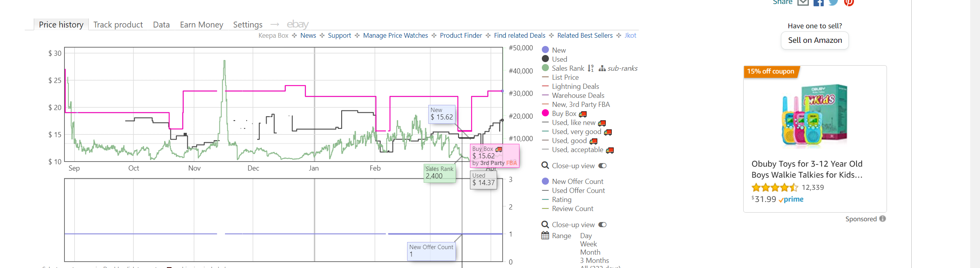Set chart range to Week
This screenshot has width=980, height=268.
[589, 244]
